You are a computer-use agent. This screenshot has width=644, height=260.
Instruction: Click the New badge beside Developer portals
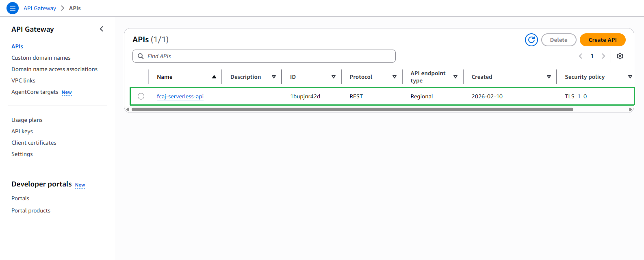pyautogui.click(x=80, y=185)
